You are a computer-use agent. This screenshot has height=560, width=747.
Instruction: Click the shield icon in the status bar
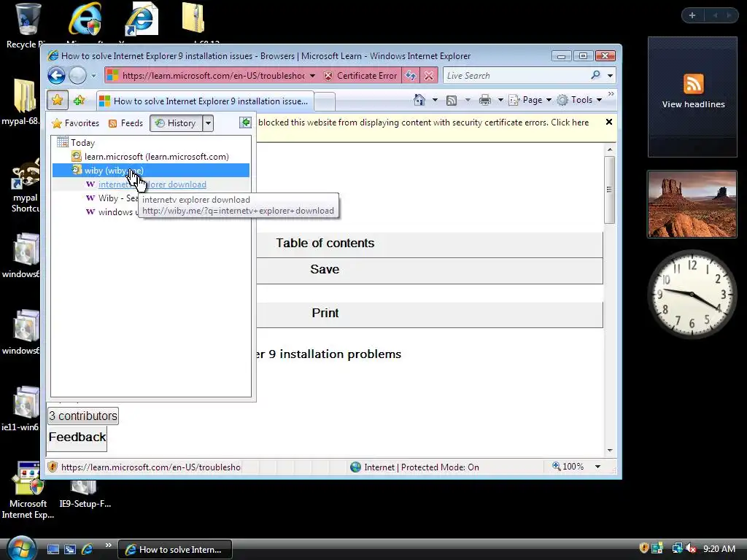pyautogui.click(x=53, y=467)
